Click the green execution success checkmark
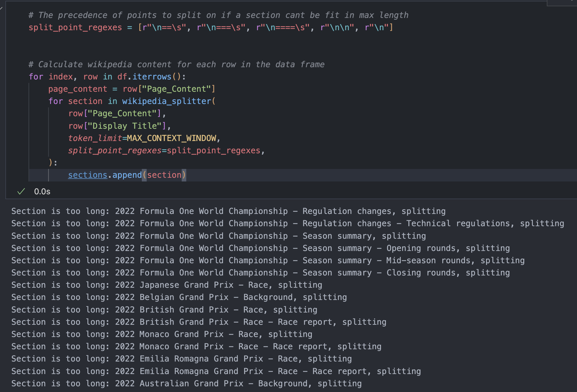This screenshot has height=392, width=577. tap(21, 191)
